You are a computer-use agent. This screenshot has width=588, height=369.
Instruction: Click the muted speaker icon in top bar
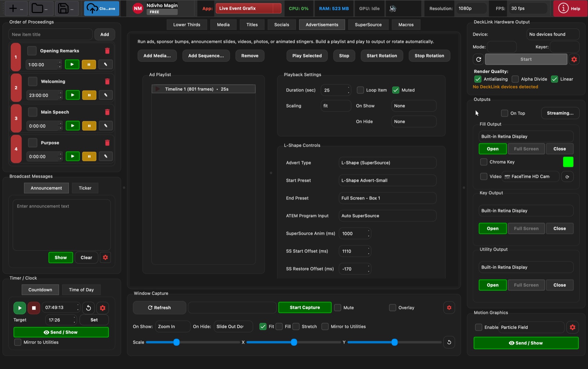[x=393, y=8]
